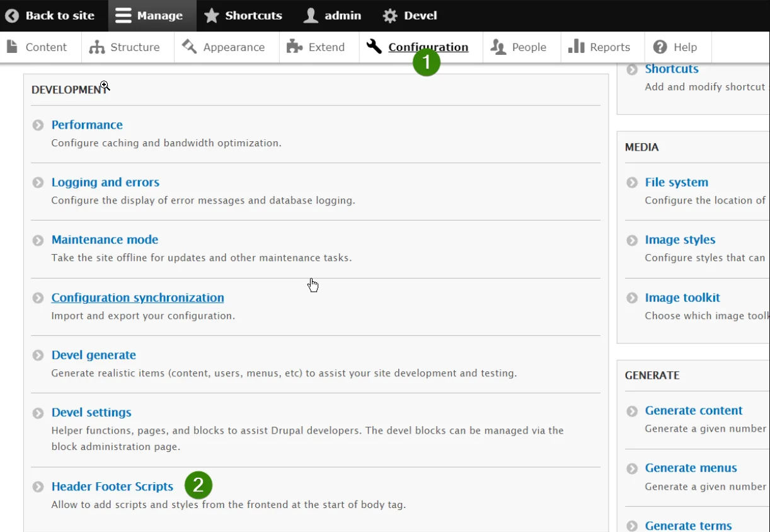
Task: Click the Maintenance mode entry
Action: [x=105, y=240]
